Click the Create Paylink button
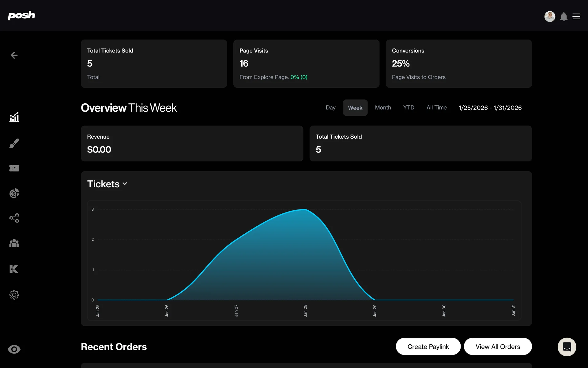Viewport: 588px width, 368px height. 428,347
